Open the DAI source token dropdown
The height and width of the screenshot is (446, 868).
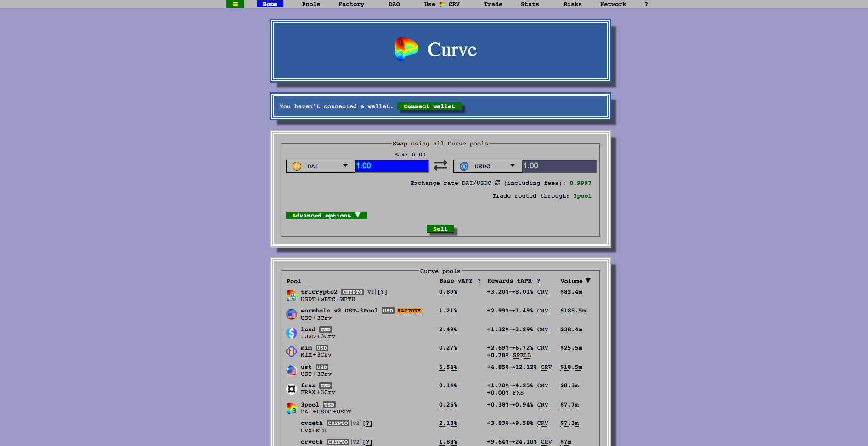pyautogui.click(x=321, y=166)
